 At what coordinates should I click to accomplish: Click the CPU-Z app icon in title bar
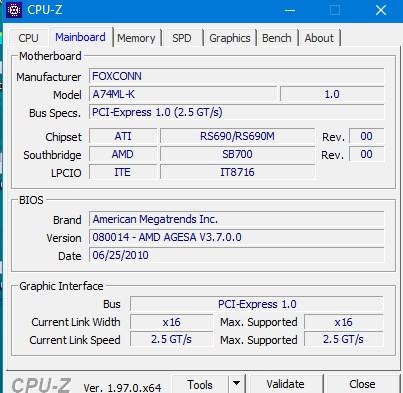coord(14,10)
